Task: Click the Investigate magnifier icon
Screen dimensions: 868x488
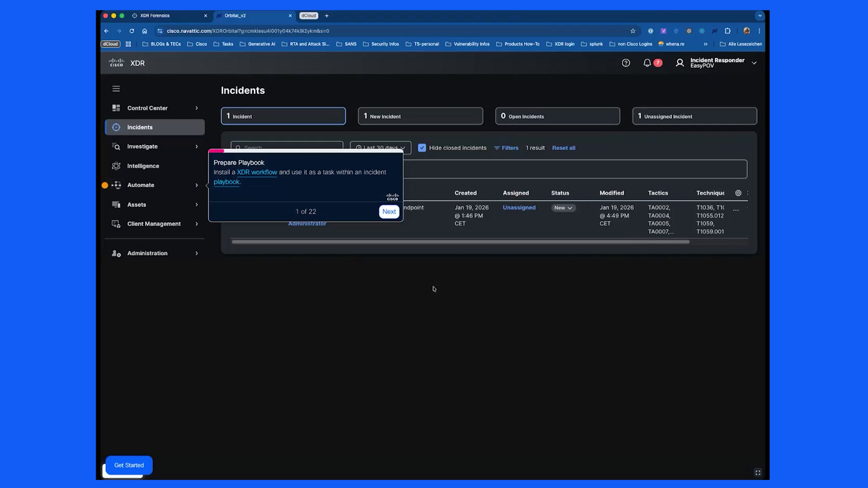Action: 116,146
